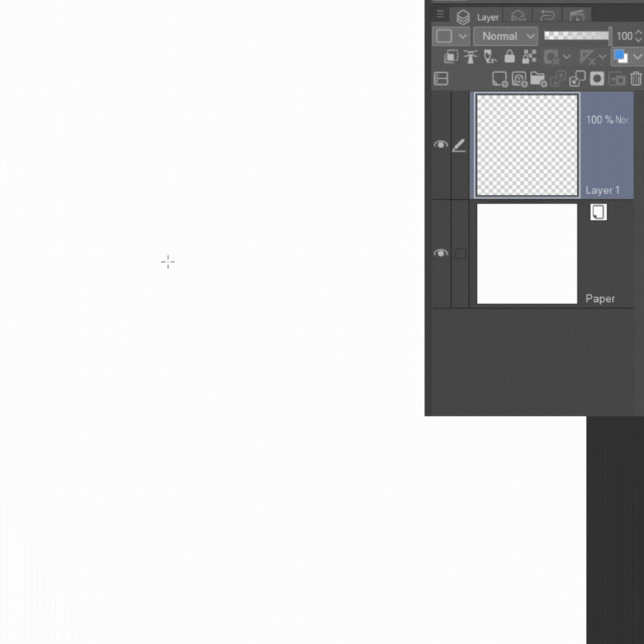This screenshot has width=644, height=644.
Task: Switch to the Layer tab
Action: (x=477, y=17)
